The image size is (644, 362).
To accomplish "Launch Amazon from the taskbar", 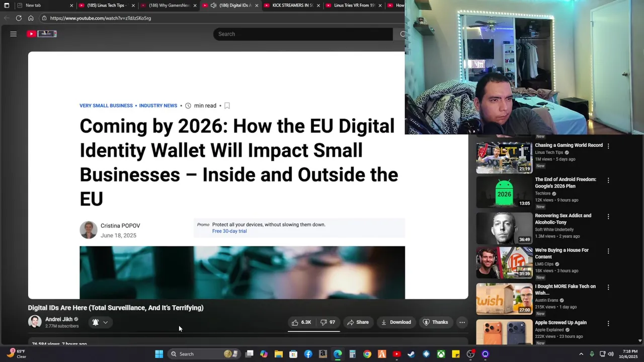I will 323,354.
